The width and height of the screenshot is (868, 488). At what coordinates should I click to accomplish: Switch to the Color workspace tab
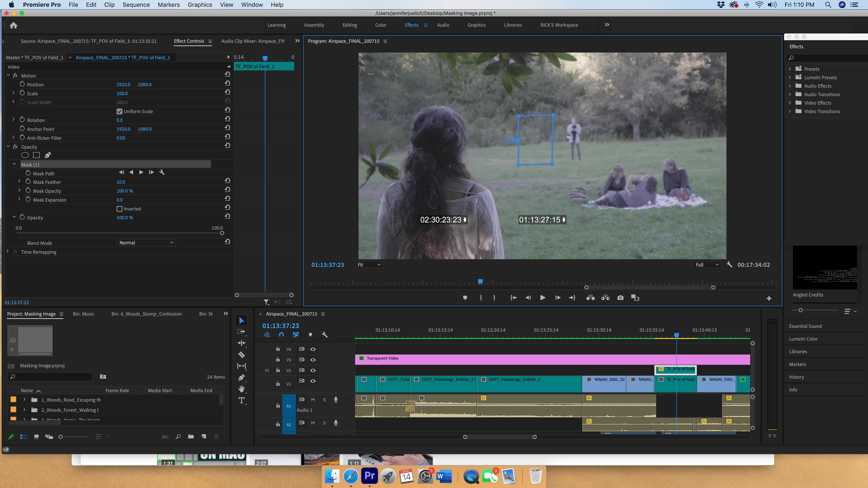pos(380,25)
